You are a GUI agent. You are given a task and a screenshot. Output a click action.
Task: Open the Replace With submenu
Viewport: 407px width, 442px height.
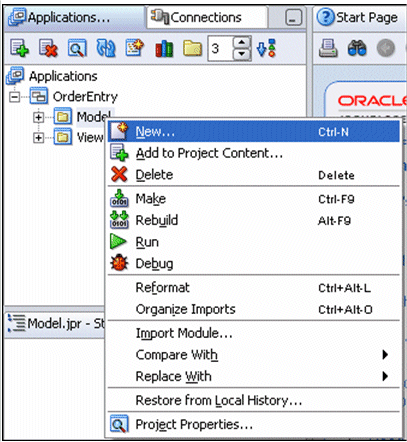tap(254, 377)
